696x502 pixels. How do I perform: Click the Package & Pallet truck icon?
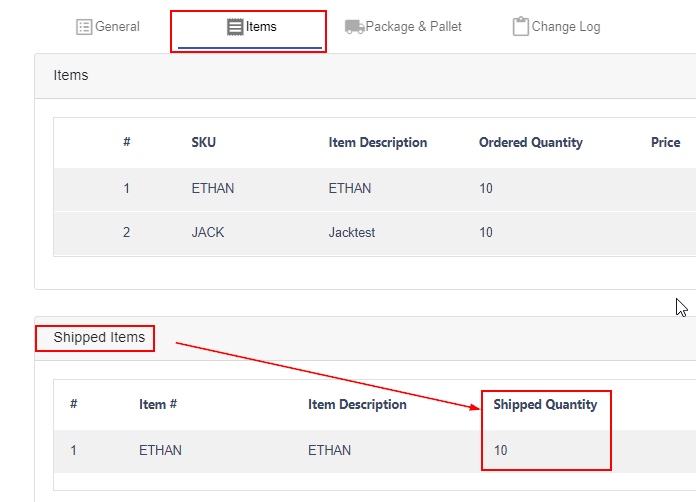pyautogui.click(x=354, y=27)
